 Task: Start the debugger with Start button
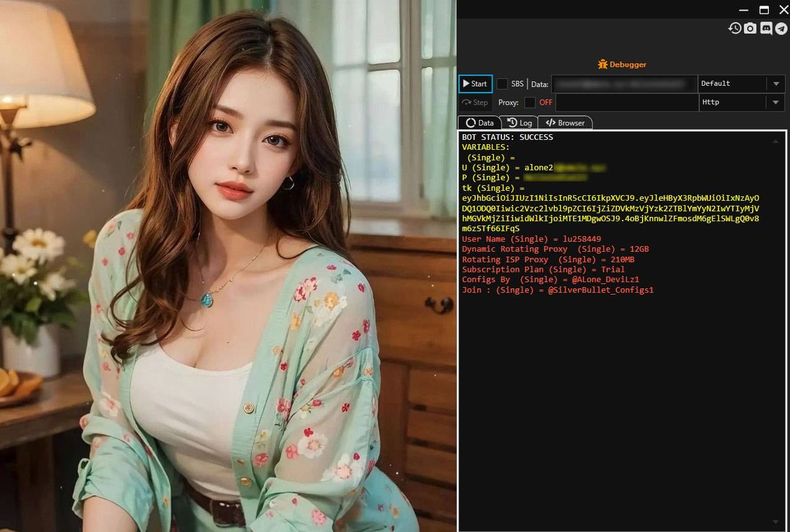pos(475,84)
